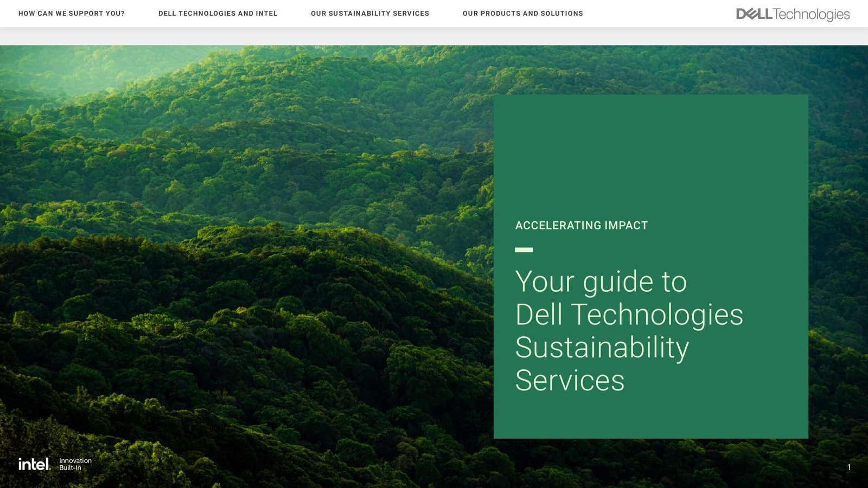This screenshot has height=488, width=868.
Task: Click the forest image below the green panel
Action: pos(651,463)
